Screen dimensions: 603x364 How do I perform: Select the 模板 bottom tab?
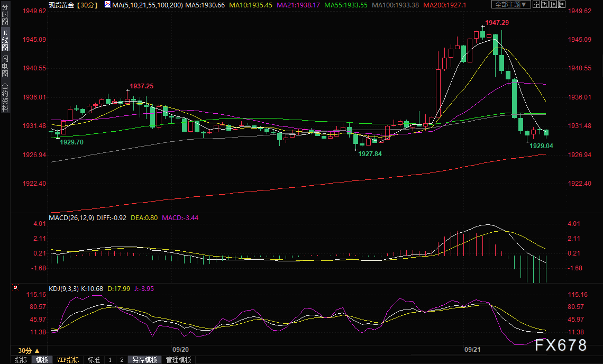[x=42, y=360]
